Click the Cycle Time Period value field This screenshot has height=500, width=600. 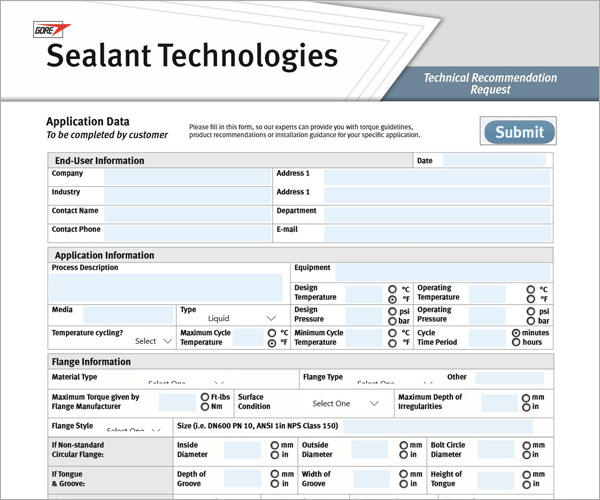coord(487,338)
